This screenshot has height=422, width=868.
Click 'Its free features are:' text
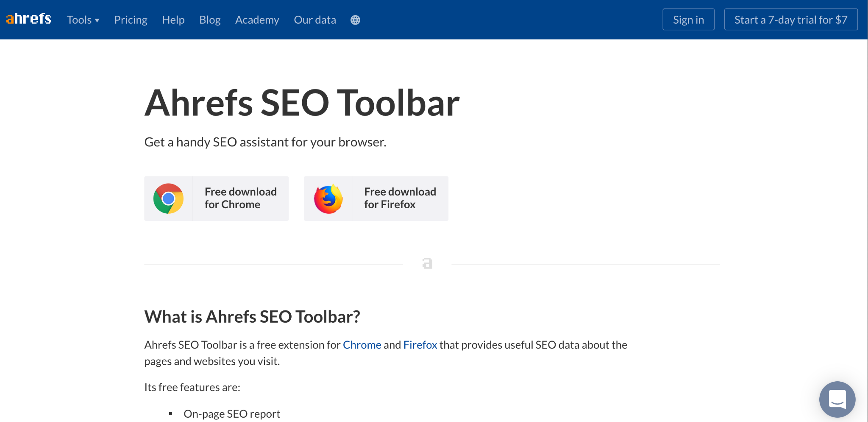[192, 387]
